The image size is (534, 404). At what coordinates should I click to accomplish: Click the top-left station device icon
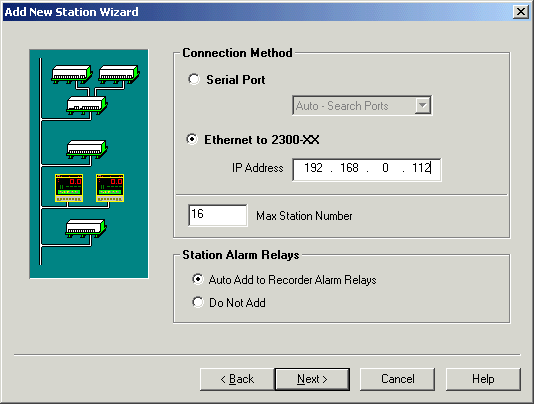72,74
